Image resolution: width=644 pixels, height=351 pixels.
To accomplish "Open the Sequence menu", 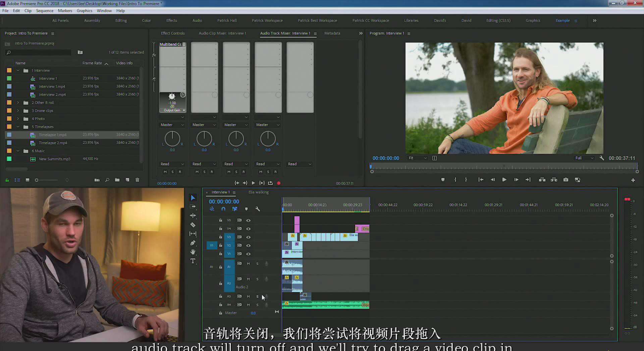I will pos(45,11).
